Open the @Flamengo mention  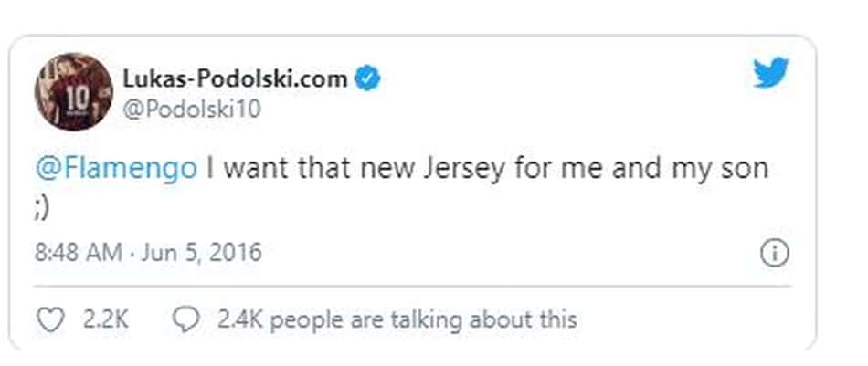tap(115, 168)
